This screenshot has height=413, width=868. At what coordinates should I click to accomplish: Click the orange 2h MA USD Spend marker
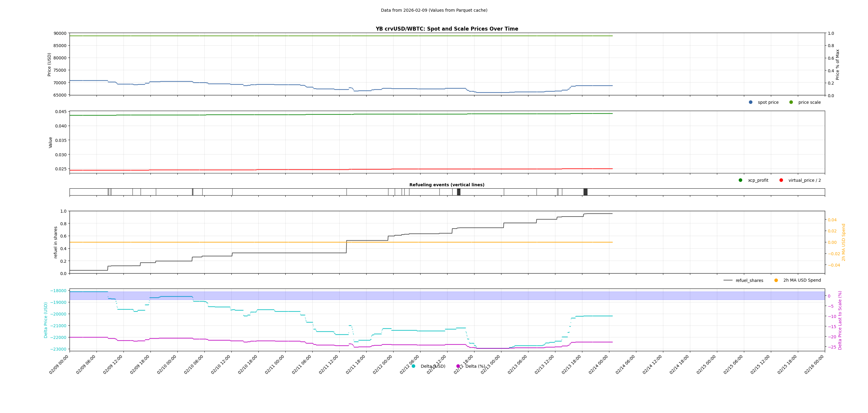tap(776, 280)
